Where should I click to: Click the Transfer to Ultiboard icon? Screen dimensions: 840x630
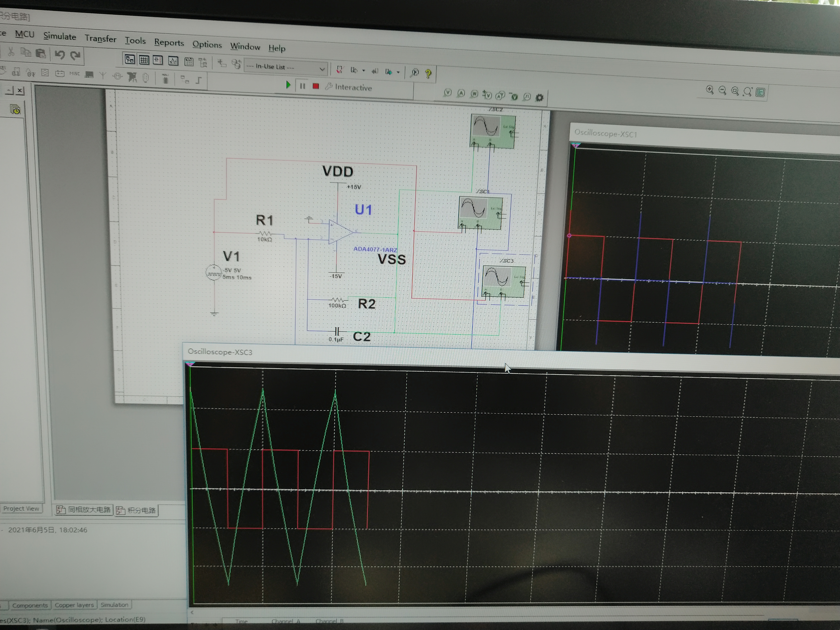point(354,70)
